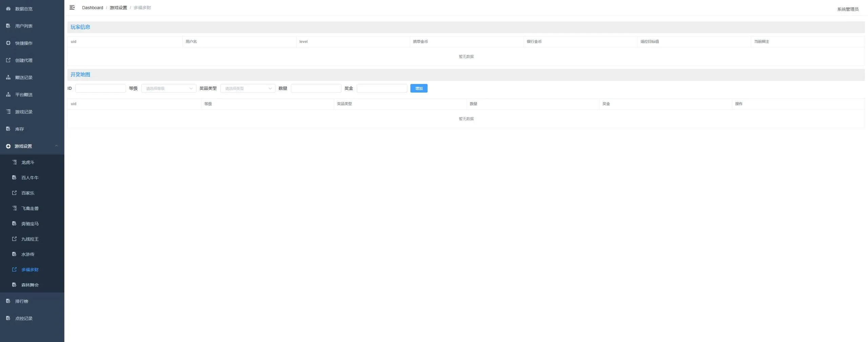
Task: Click the 赠送记录 tree icon
Action: click(x=8, y=77)
